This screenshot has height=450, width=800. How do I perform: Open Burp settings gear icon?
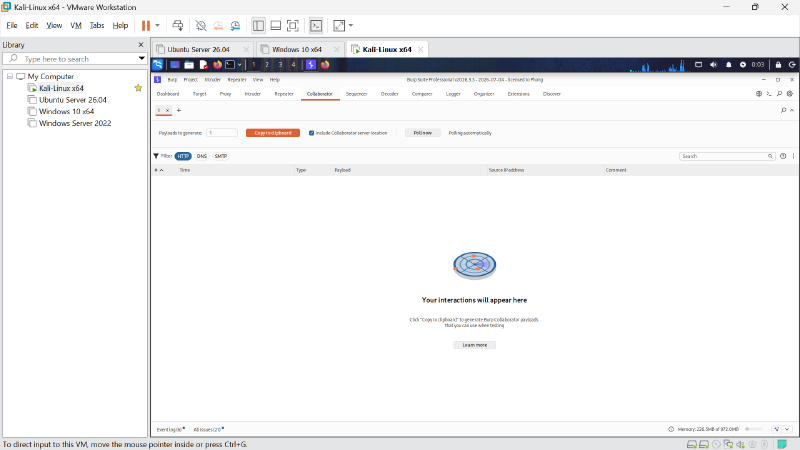[790, 94]
